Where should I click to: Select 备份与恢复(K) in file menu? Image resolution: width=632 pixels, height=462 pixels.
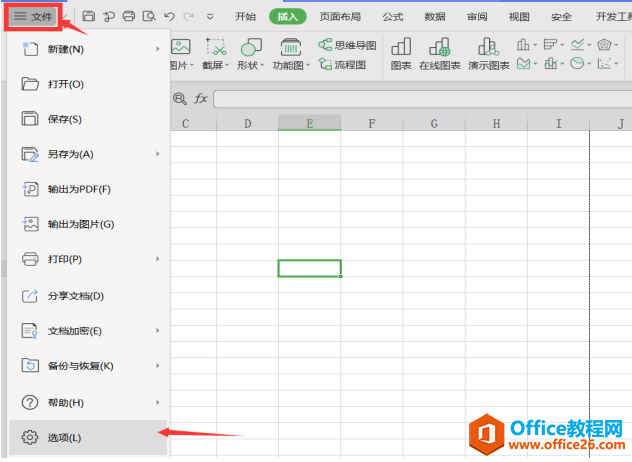click(88, 366)
